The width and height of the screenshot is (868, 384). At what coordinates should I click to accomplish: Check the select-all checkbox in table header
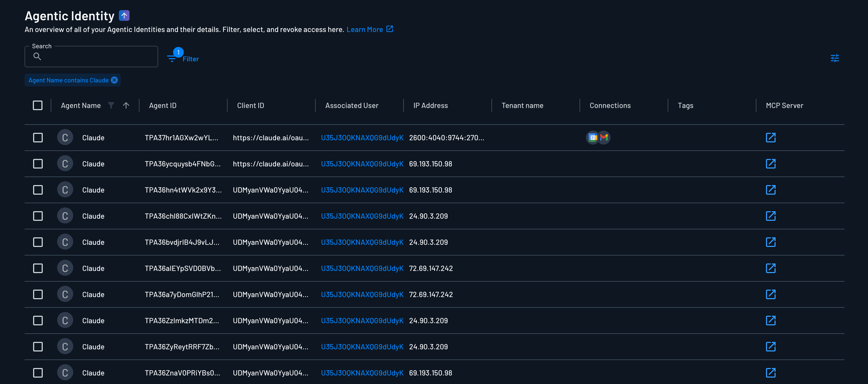tap(38, 105)
